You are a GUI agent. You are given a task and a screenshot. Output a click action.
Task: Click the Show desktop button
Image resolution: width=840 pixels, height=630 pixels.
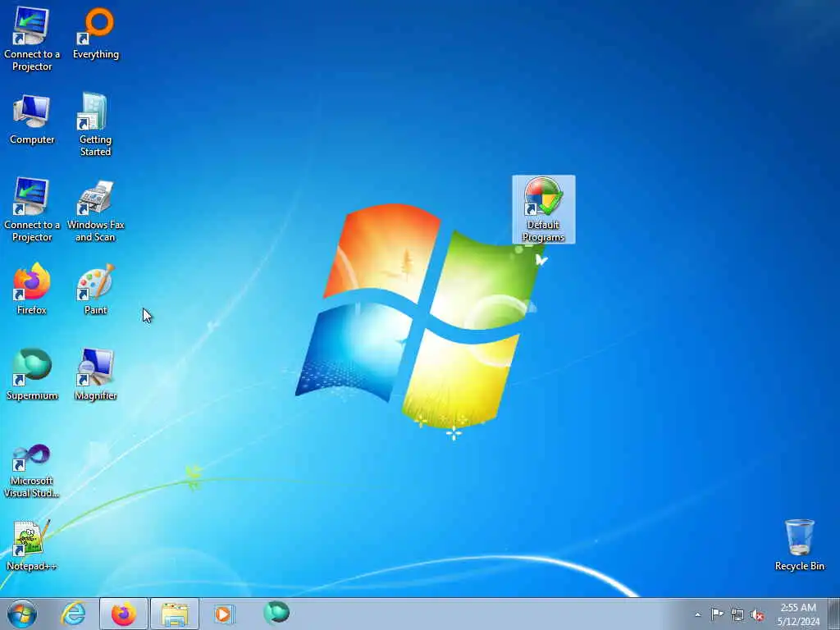pos(834,614)
